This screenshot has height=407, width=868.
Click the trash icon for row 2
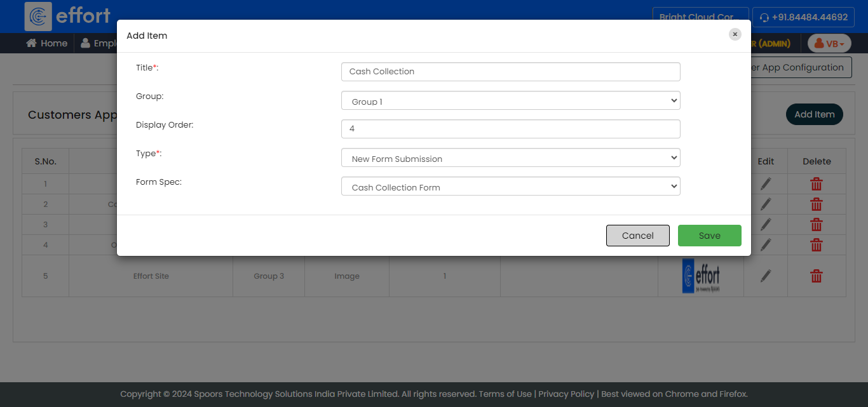click(816, 204)
